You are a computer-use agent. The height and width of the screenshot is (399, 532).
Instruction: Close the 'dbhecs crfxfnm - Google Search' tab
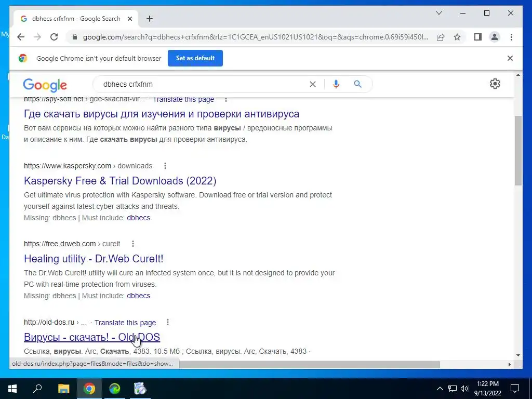click(x=129, y=19)
